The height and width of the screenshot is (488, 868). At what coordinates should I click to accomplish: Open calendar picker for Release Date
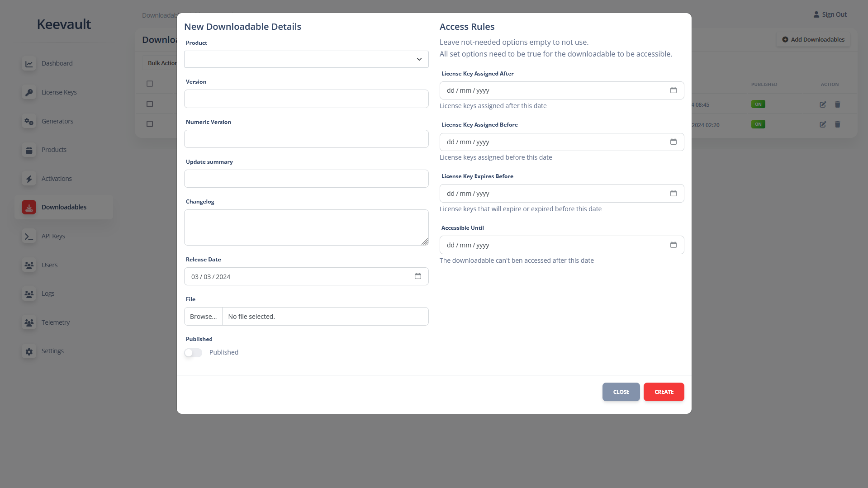417,276
